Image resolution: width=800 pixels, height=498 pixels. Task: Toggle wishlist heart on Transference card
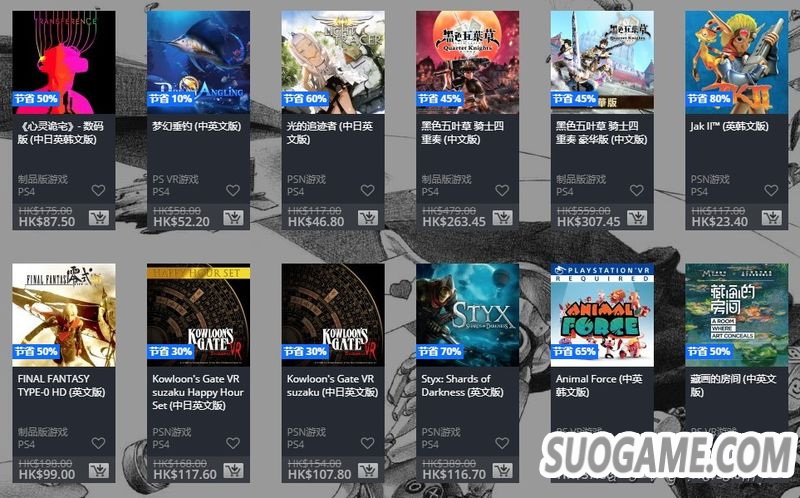pyautogui.click(x=98, y=190)
